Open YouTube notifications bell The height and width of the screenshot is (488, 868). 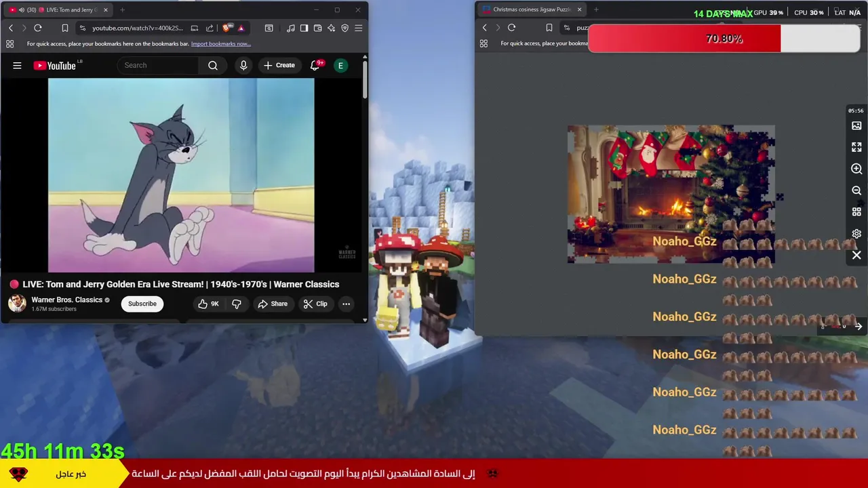click(315, 65)
